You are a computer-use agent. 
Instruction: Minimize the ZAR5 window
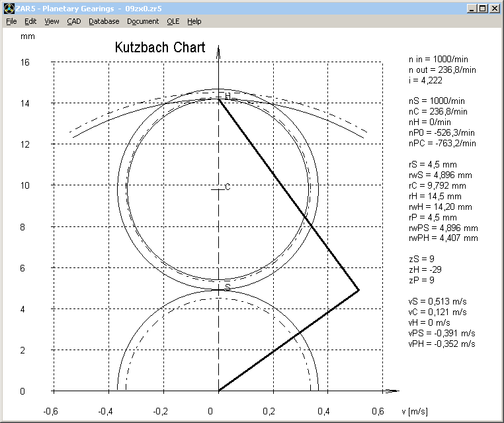472,9
